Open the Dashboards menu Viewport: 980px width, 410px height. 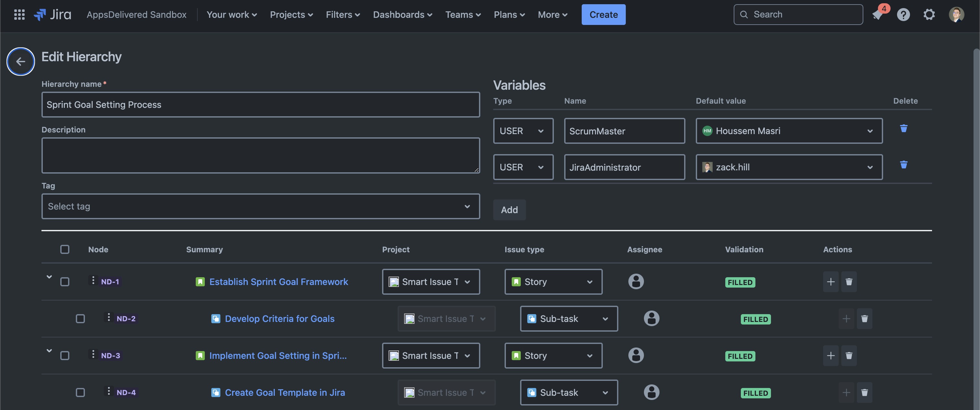tap(402, 15)
